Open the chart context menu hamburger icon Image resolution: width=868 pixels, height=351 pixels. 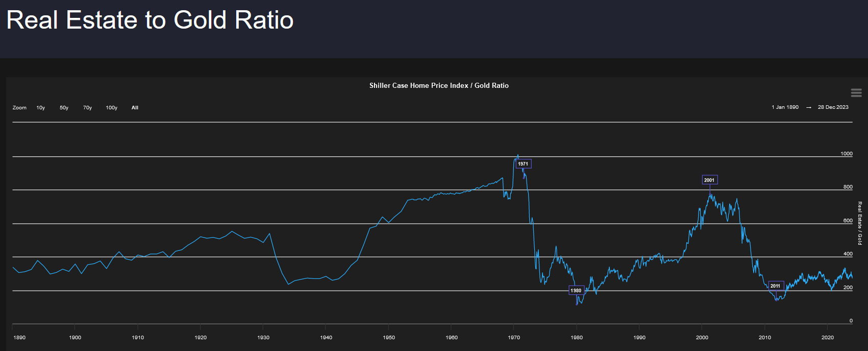856,92
